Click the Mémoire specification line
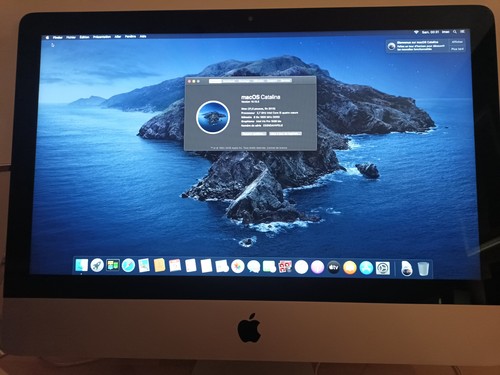The width and height of the screenshot is (500, 375). (260, 117)
